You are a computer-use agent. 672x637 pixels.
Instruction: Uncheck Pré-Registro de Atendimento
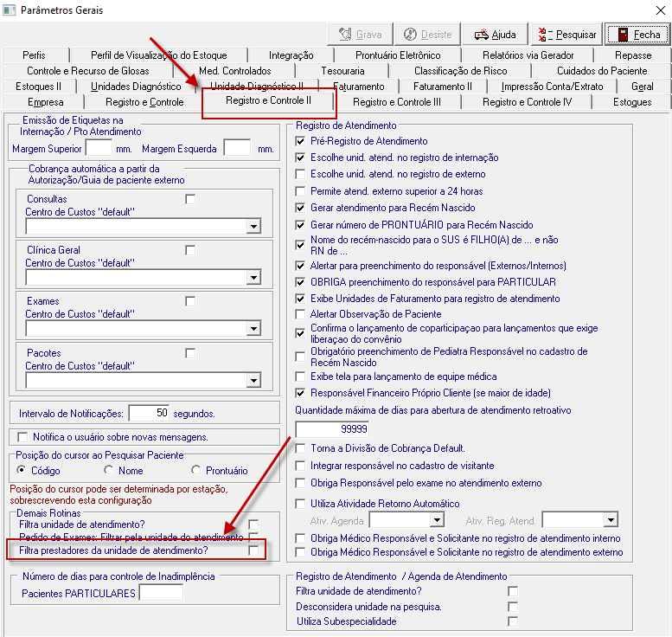(300, 141)
